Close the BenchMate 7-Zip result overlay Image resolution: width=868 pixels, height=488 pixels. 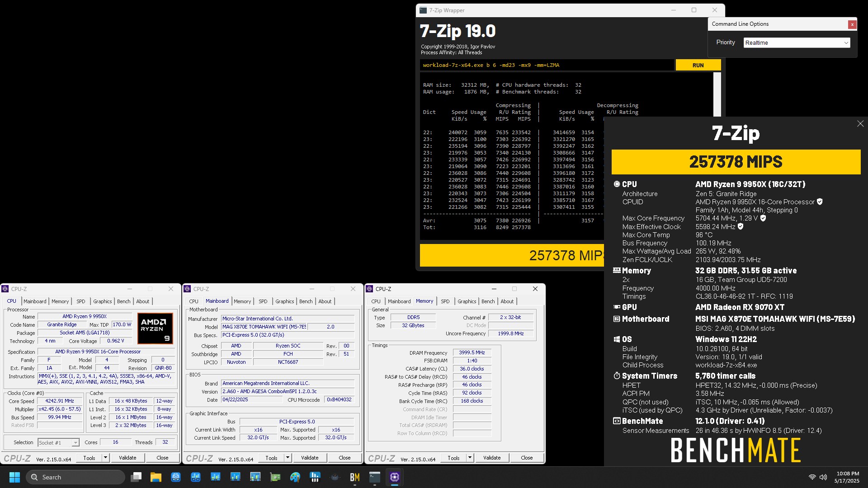point(860,124)
